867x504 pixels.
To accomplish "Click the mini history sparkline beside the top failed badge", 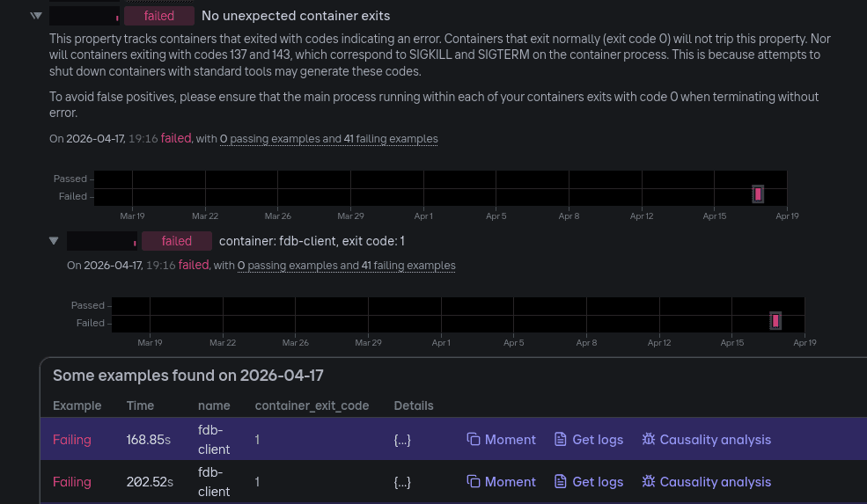I will click(x=84, y=16).
